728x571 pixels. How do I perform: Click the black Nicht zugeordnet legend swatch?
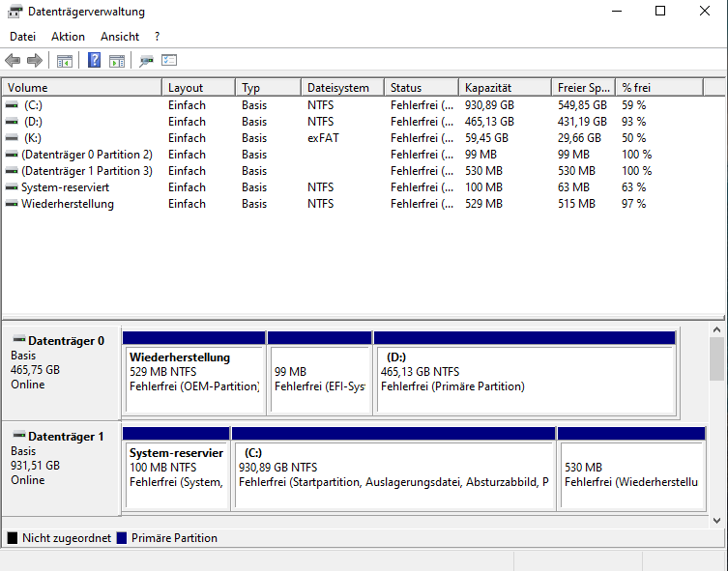[x=13, y=538]
